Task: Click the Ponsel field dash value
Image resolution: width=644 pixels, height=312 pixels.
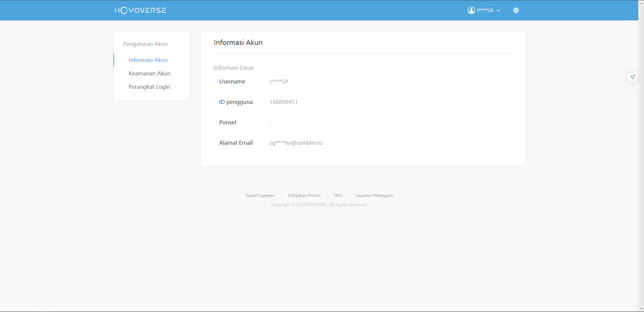Action: 271,123
